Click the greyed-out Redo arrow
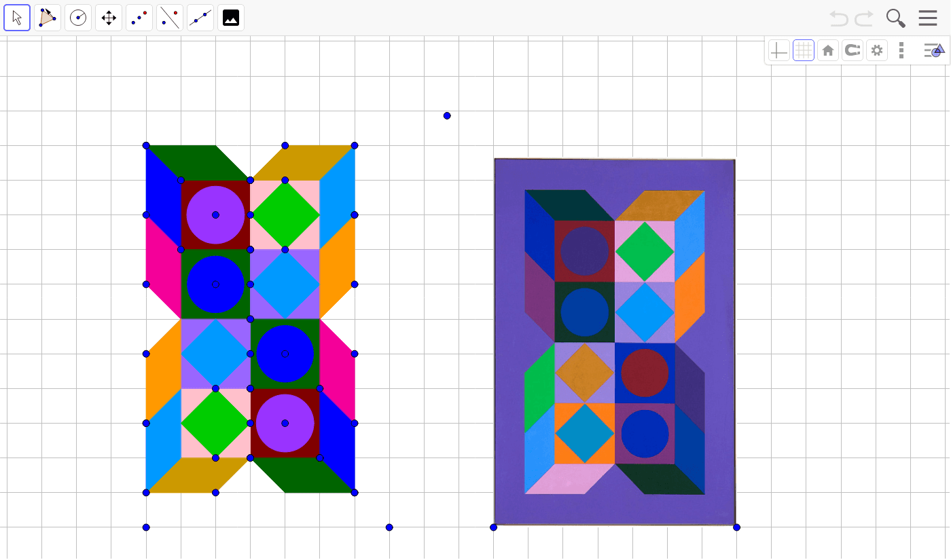The width and height of the screenshot is (951, 560). [x=864, y=18]
